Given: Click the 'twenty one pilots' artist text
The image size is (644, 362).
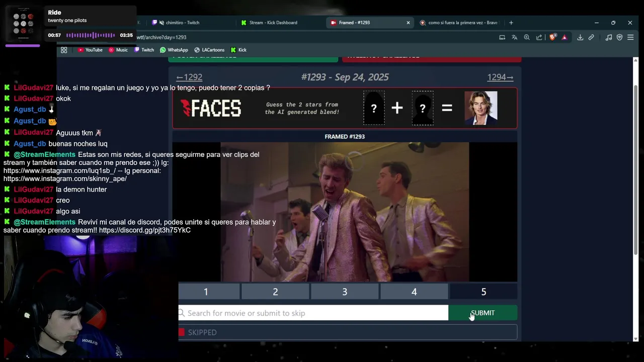Looking at the screenshot, I should [67, 21].
